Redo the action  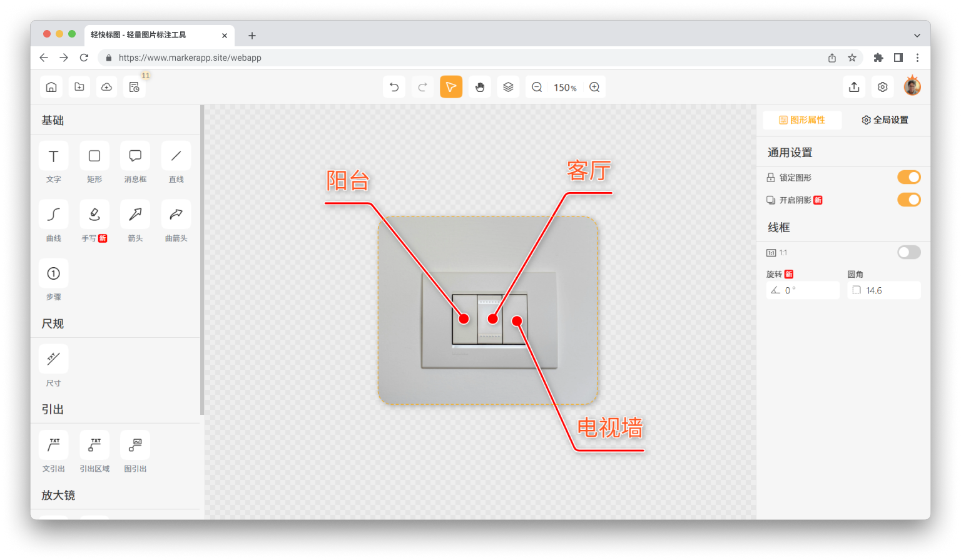[422, 87]
